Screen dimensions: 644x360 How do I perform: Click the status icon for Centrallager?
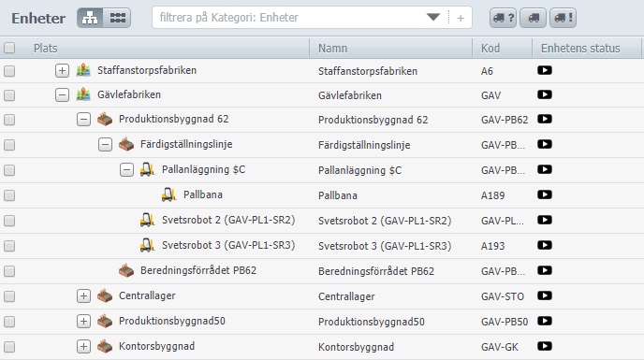(x=545, y=295)
